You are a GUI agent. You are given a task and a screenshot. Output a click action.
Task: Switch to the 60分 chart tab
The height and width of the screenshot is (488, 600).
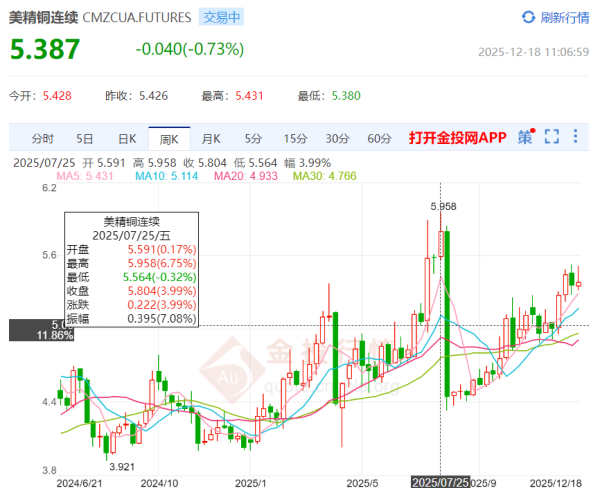click(379, 139)
